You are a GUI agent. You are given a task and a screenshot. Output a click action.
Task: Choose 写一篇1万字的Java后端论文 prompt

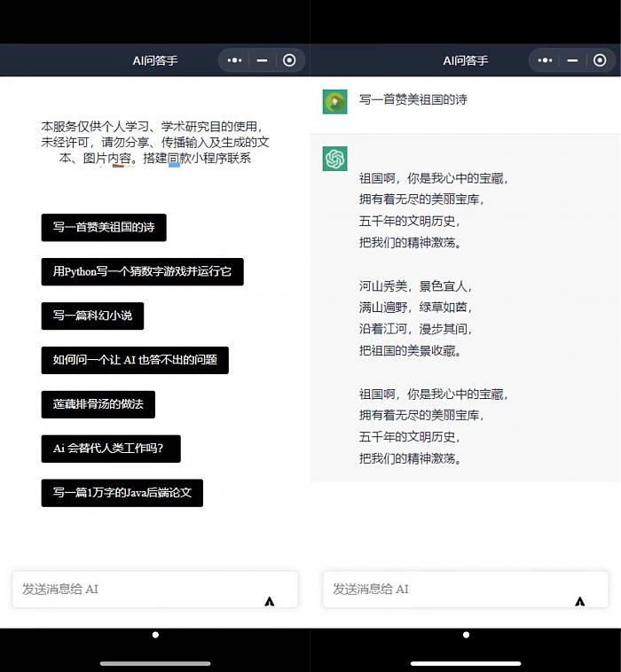coord(122,493)
